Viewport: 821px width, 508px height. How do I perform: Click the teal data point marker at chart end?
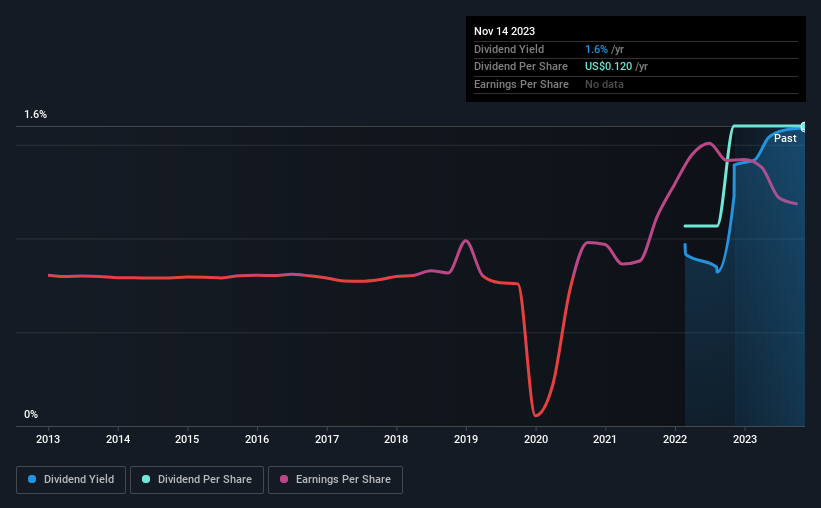click(x=803, y=126)
